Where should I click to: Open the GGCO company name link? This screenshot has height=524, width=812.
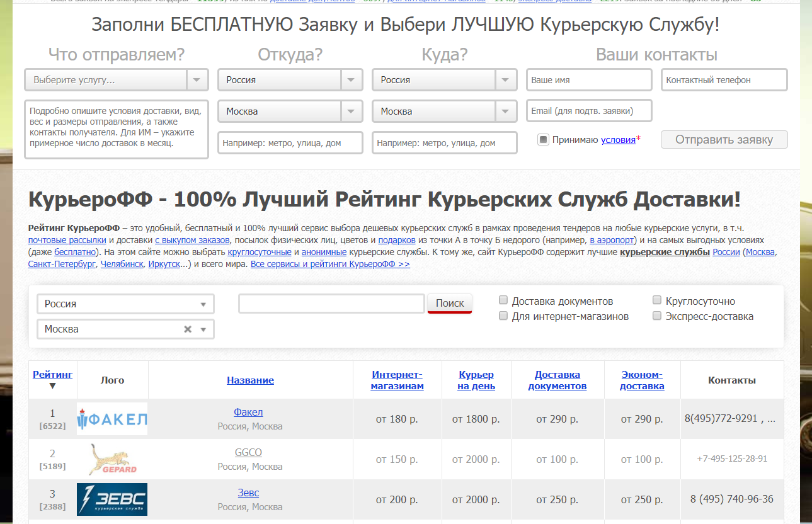pos(248,452)
